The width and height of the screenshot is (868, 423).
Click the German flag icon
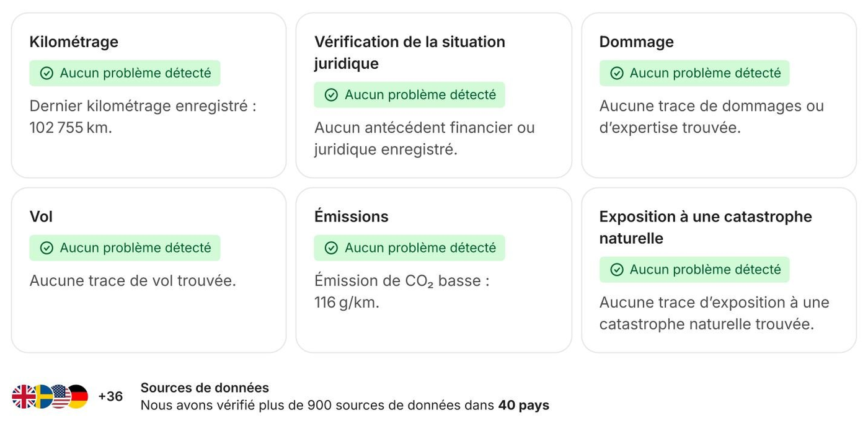[79, 396]
